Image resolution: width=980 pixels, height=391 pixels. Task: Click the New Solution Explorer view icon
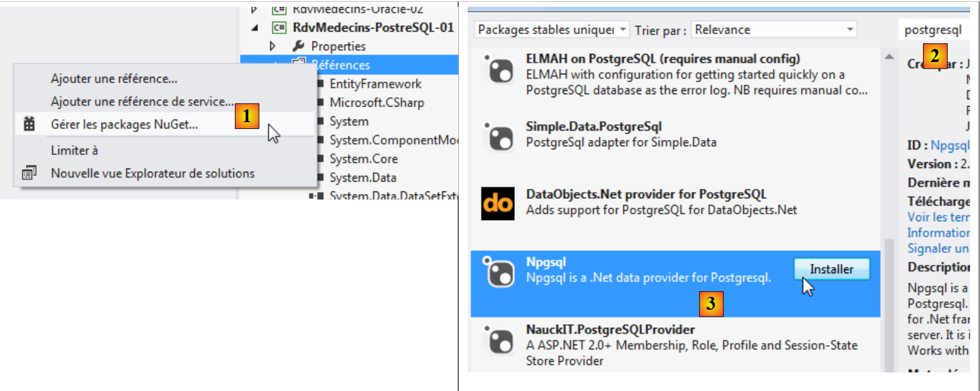tap(29, 173)
